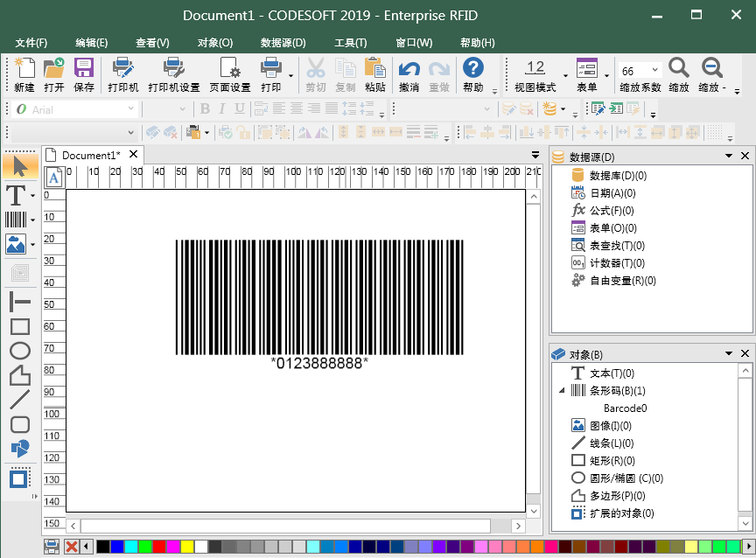Select the Rectangle drawing tool

(20, 327)
